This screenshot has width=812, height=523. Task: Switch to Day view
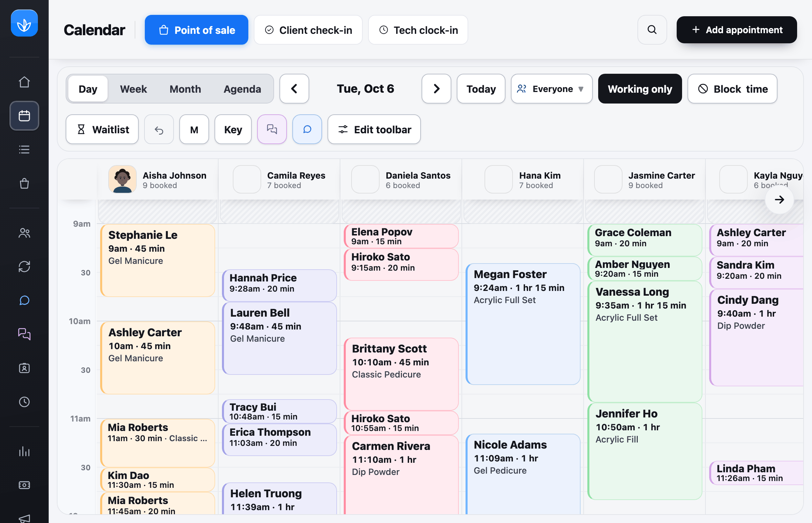point(88,89)
